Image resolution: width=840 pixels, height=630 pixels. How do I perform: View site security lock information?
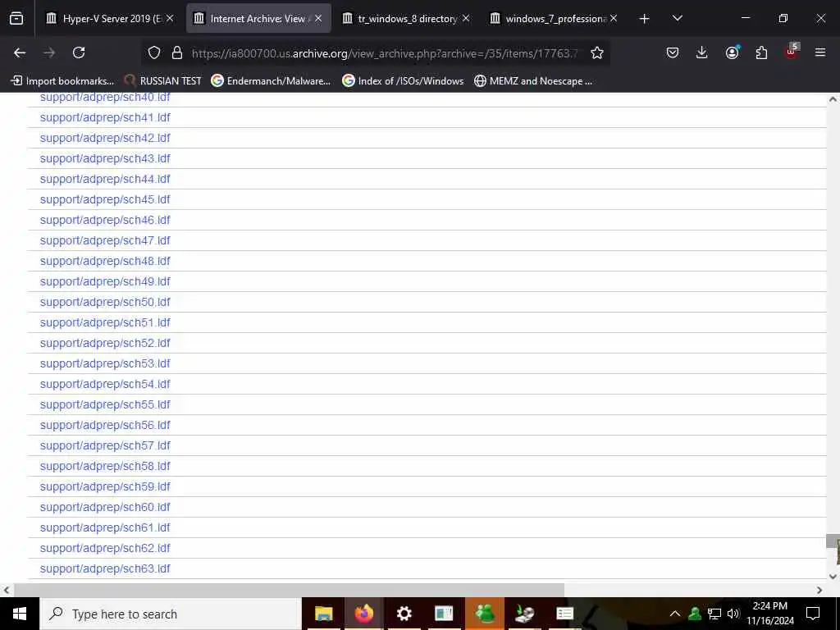tap(177, 52)
